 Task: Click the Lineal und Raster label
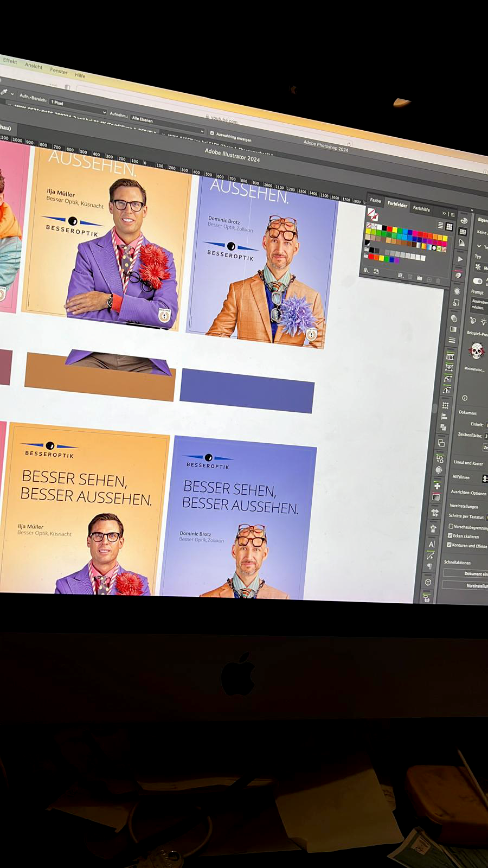coord(468,463)
